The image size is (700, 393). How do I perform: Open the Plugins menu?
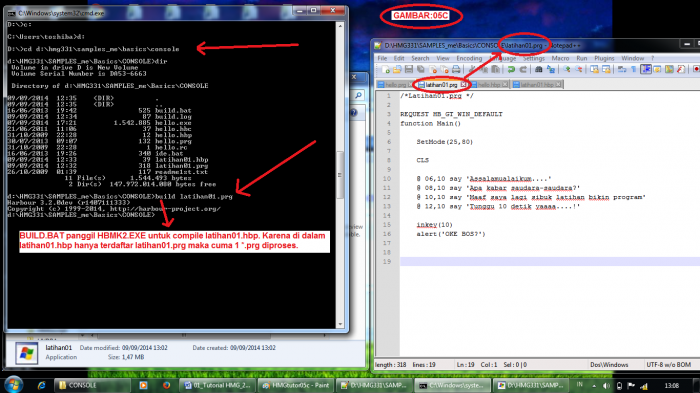[604, 59]
